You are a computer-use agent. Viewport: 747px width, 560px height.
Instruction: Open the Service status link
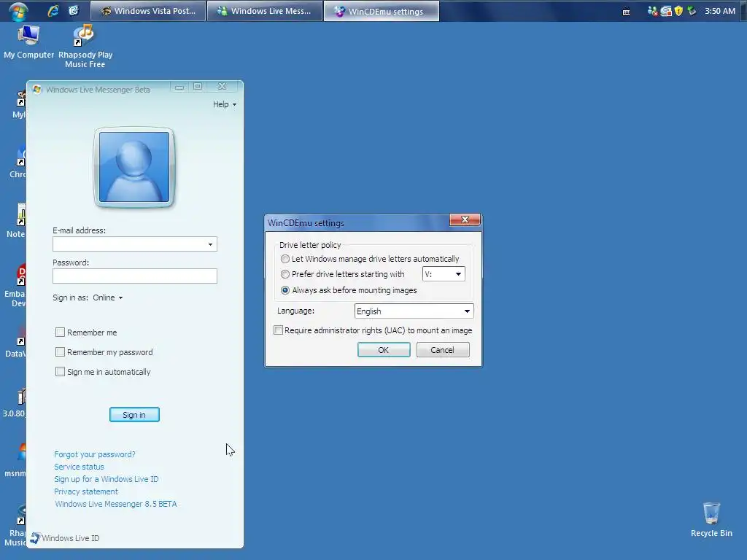click(x=79, y=467)
